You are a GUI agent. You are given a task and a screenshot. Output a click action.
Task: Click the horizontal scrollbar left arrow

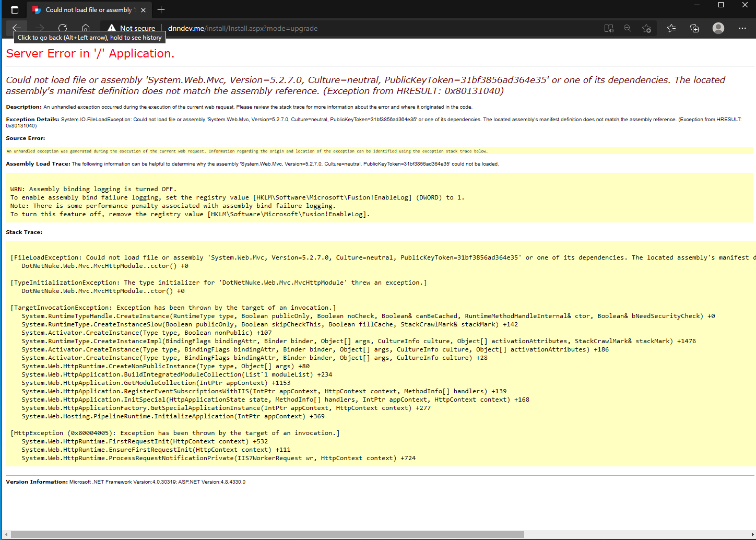coord(6,534)
